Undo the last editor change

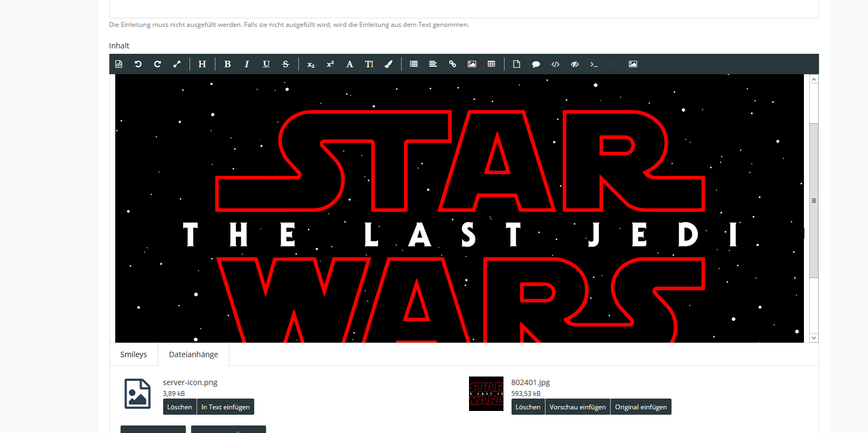click(x=138, y=64)
